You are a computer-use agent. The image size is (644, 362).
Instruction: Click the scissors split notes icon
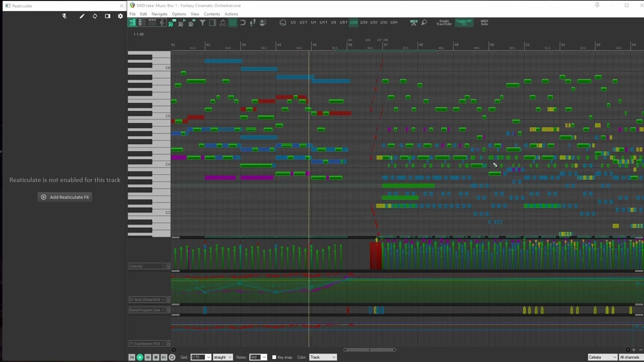pyautogui.click(x=414, y=22)
